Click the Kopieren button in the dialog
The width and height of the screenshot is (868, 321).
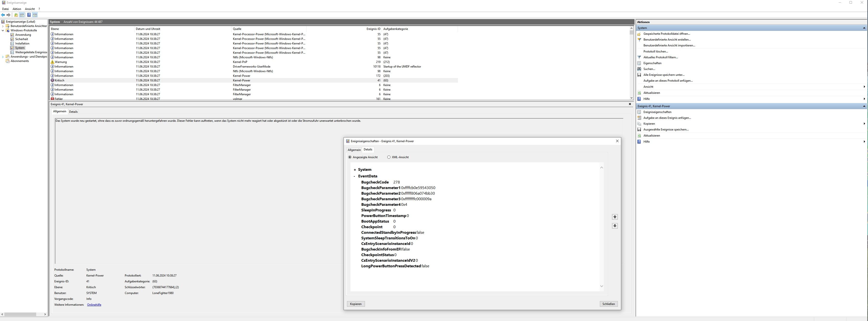tap(356, 304)
